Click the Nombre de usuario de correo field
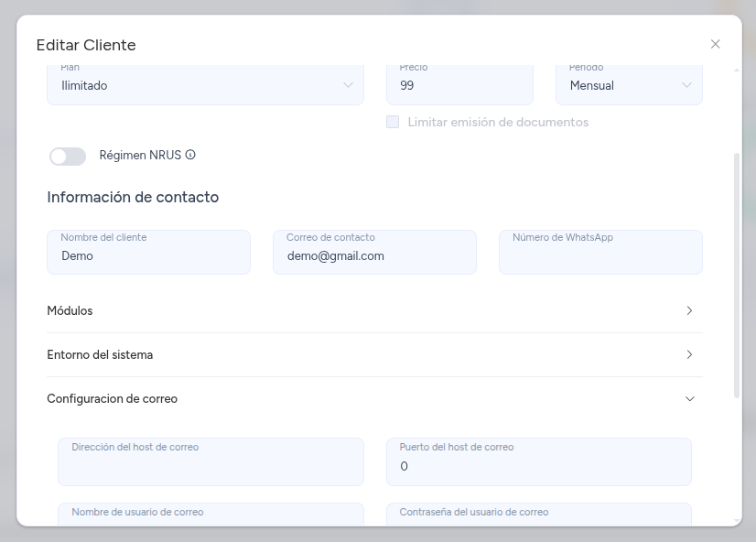The image size is (756, 542). coord(211,515)
